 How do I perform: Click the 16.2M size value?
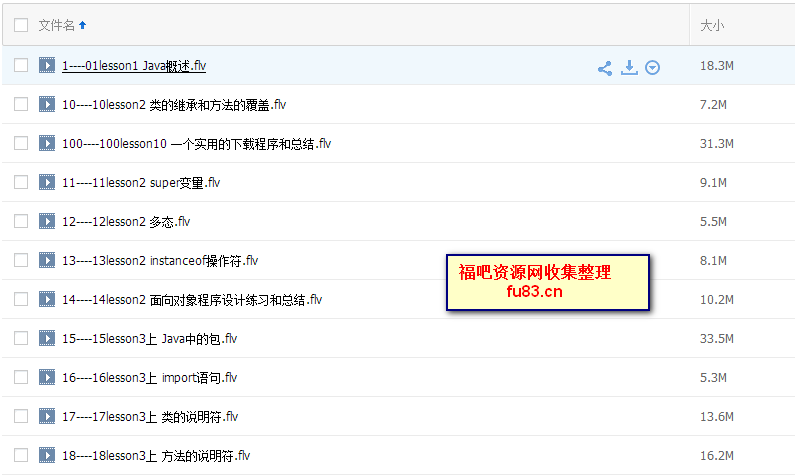point(716,456)
